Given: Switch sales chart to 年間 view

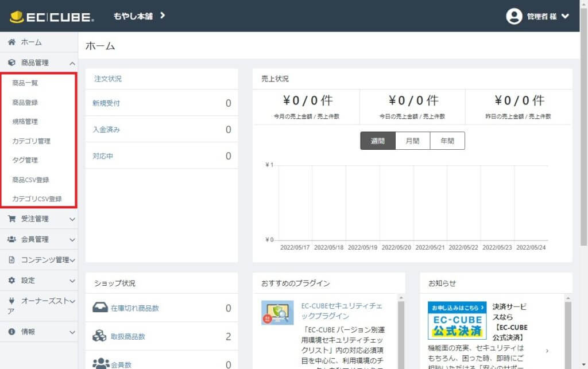Looking at the screenshot, I should pos(447,141).
